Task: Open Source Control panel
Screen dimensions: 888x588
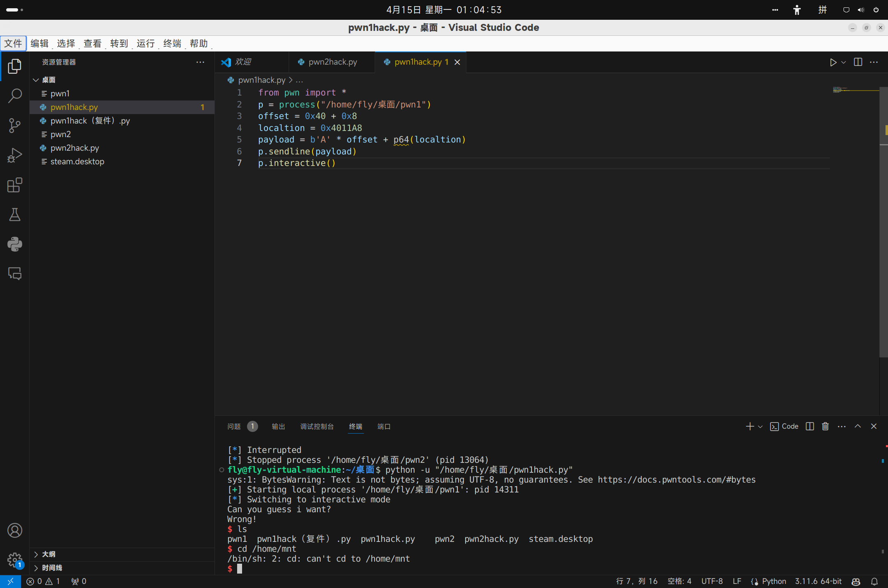Action: [x=15, y=125]
